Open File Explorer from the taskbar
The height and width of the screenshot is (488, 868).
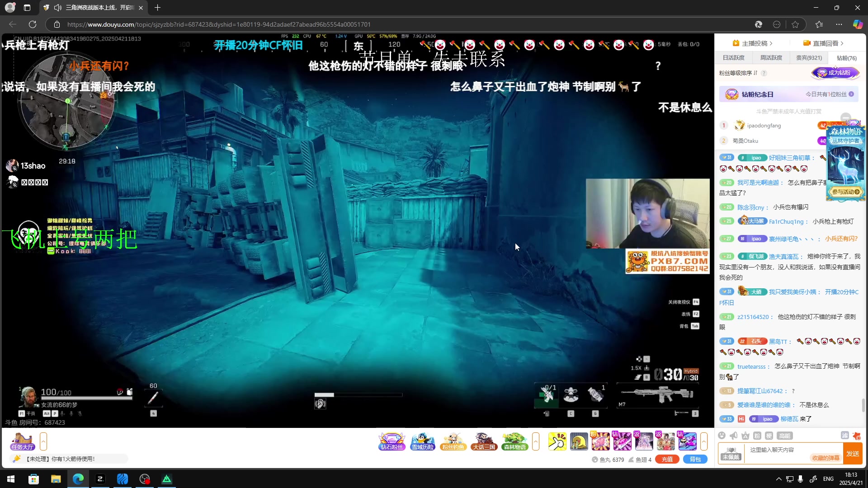click(56, 479)
